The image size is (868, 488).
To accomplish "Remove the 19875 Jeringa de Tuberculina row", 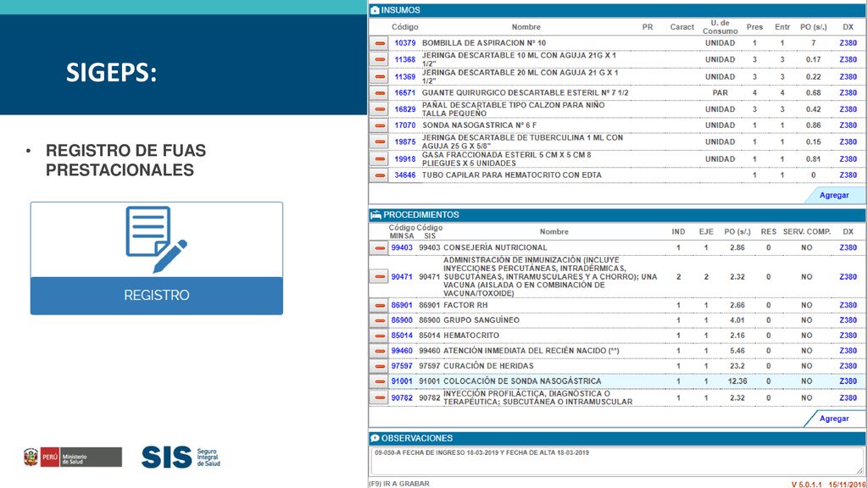I will [379, 141].
